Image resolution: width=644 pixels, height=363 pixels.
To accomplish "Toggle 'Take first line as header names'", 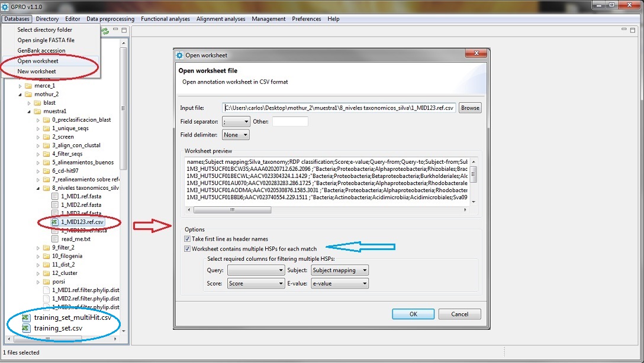I will tap(188, 239).
